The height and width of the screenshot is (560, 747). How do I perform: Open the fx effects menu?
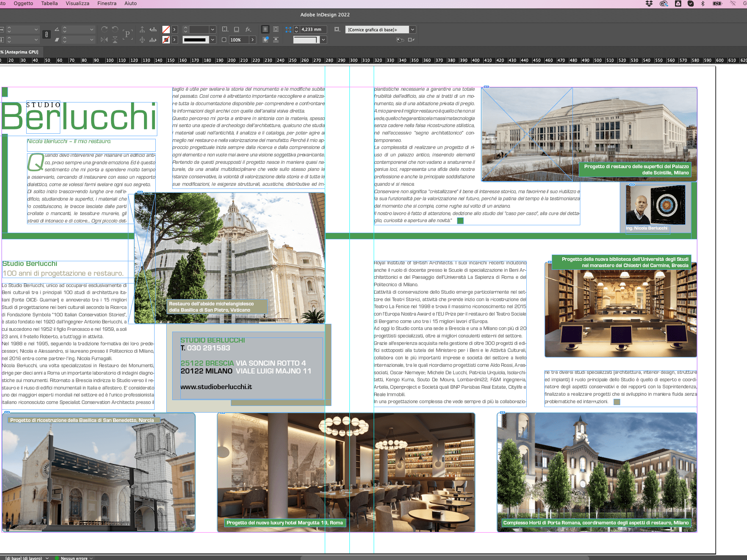click(248, 29)
